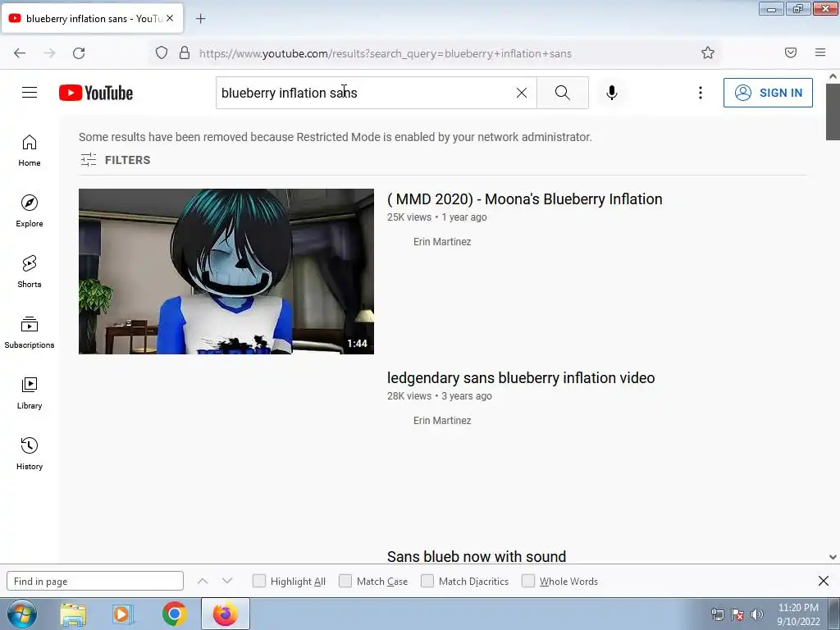Clear the search box with the X
This screenshot has height=630, width=840.
(521, 93)
